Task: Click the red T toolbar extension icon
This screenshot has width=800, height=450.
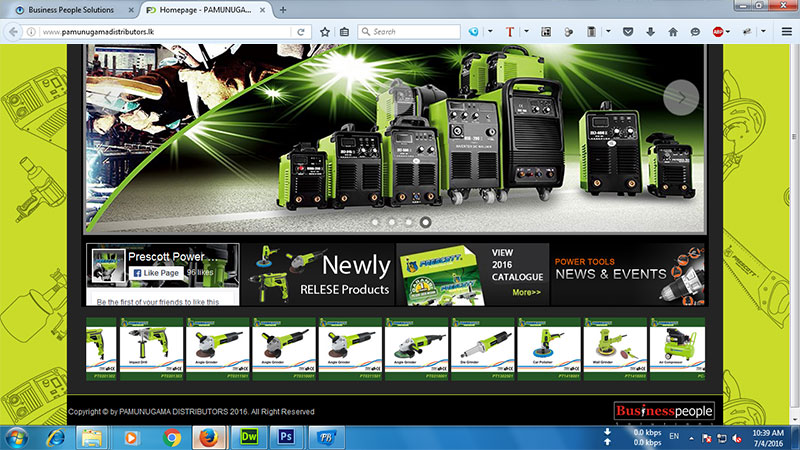Action: 509,32
